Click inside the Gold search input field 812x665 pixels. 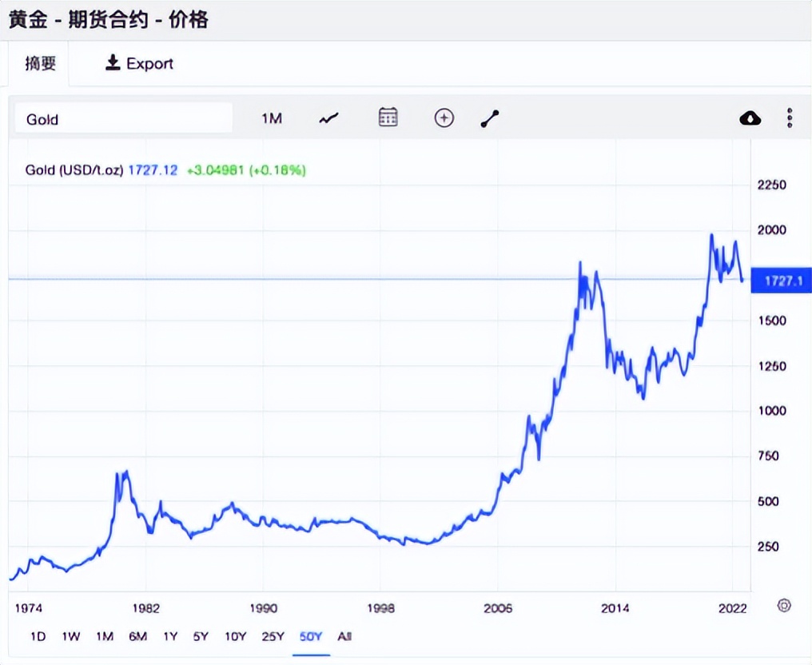pos(123,119)
